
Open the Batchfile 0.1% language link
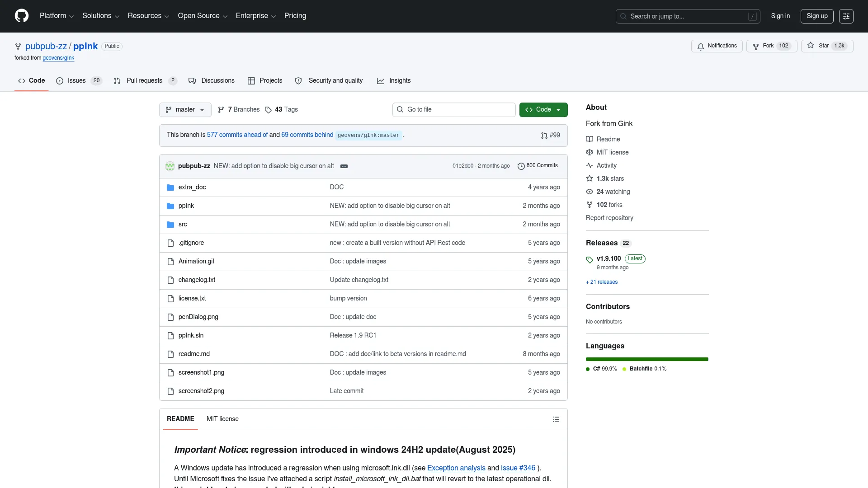point(644,369)
